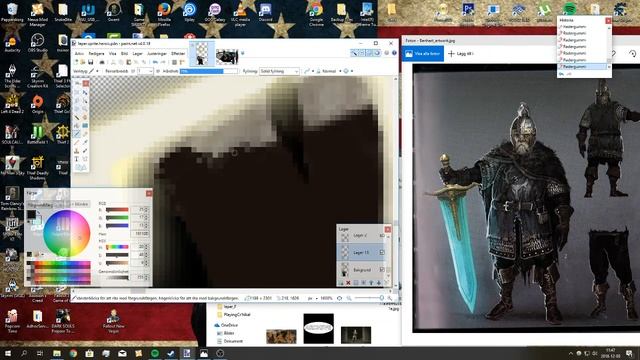Click the Hårdhet hardness slider bar
The height and width of the screenshot is (360, 640).
click(x=209, y=71)
